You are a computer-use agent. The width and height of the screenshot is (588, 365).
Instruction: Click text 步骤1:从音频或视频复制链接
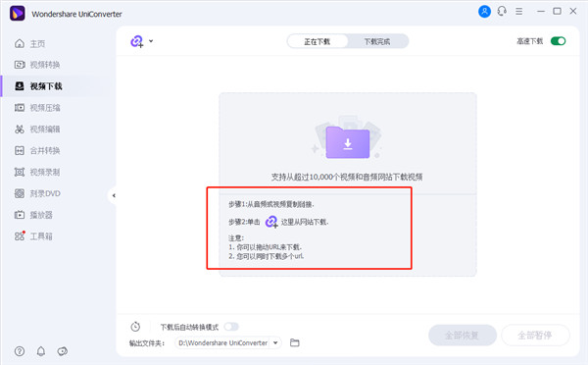pyautogui.click(x=271, y=204)
